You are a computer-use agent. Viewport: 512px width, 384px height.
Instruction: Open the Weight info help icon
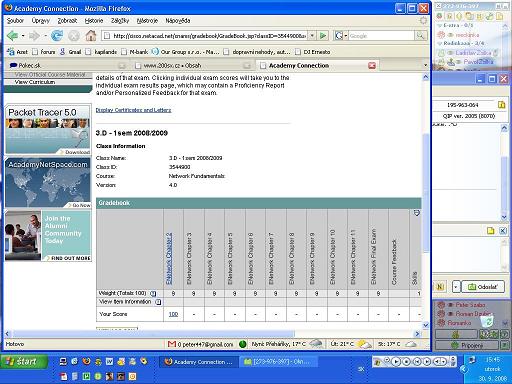point(153,294)
